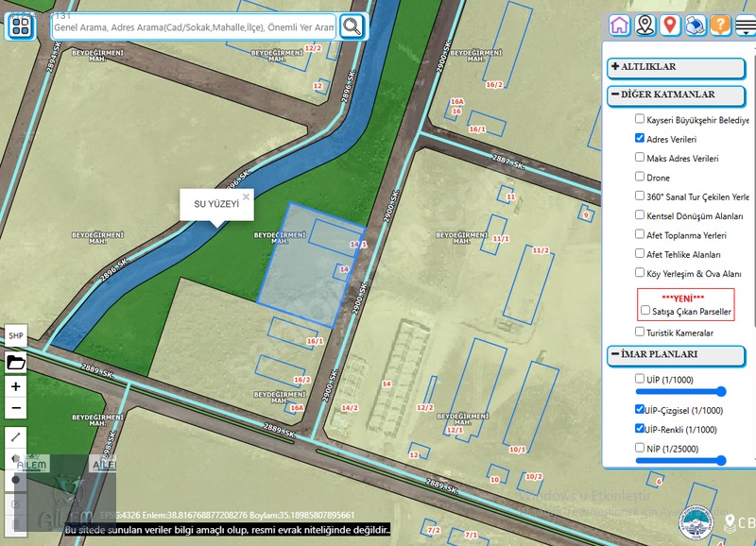This screenshot has height=546, width=756.
Task: Click the UİP opacity slider handle
Action: tap(721, 391)
